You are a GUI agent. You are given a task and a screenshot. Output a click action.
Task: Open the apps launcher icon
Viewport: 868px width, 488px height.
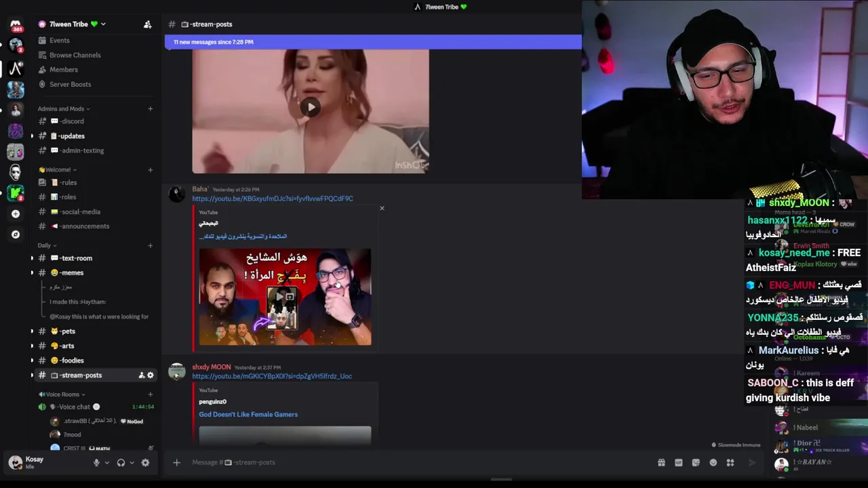pyautogui.click(x=730, y=462)
